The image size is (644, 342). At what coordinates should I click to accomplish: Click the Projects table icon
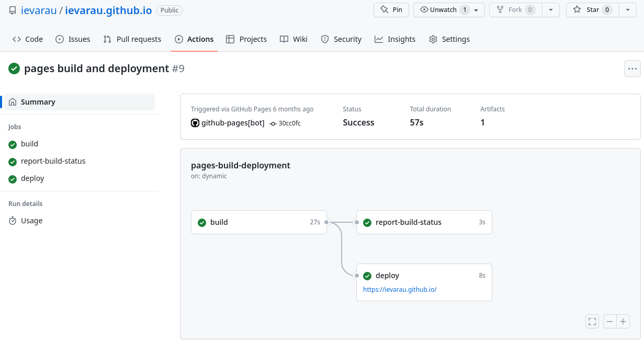click(x=230, y=39)
